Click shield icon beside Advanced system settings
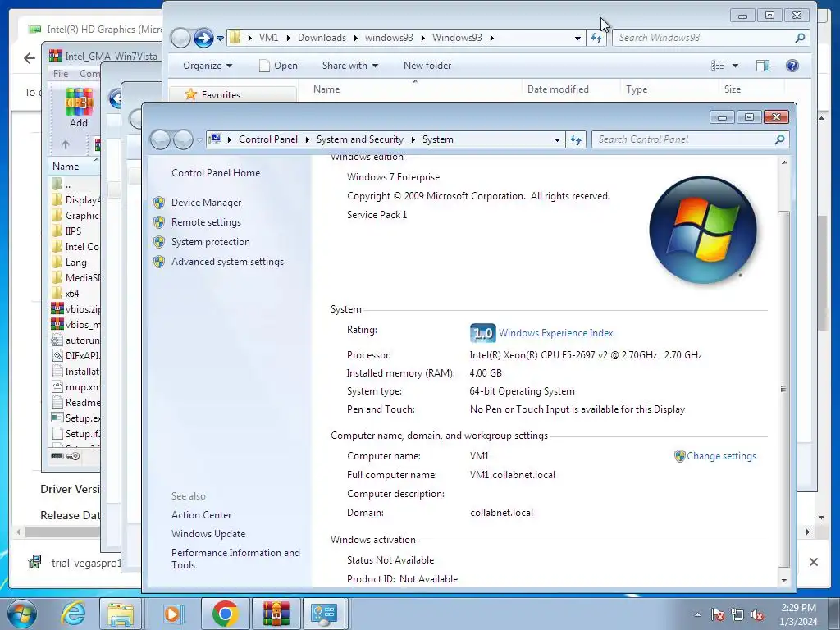This screenshot has height=630, width=840. tap(159, 262)
